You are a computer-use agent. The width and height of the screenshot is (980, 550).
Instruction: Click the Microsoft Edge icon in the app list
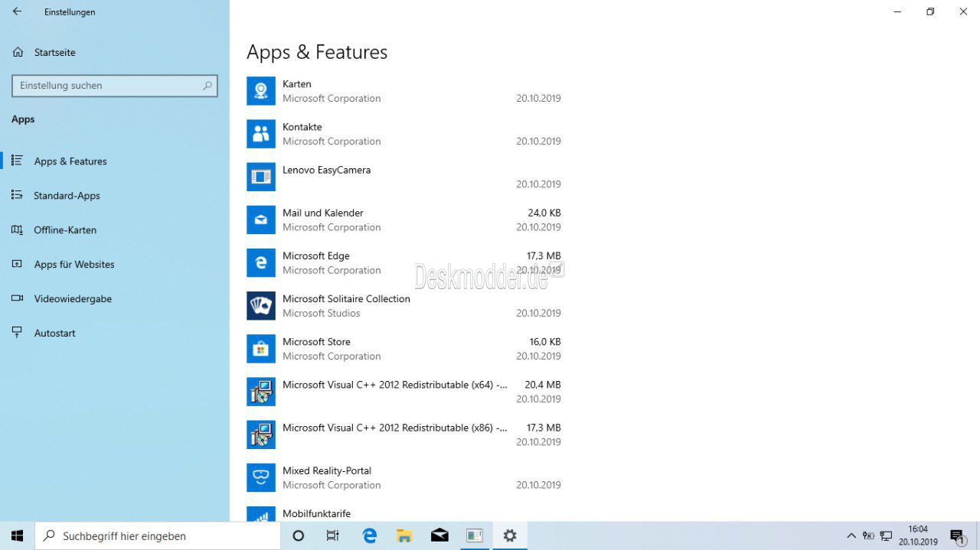[261, 262]
